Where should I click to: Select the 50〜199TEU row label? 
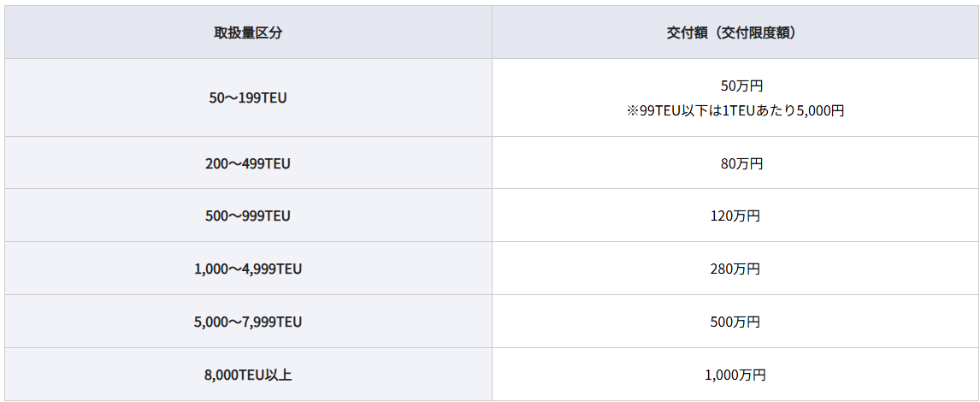pos(248,98)
